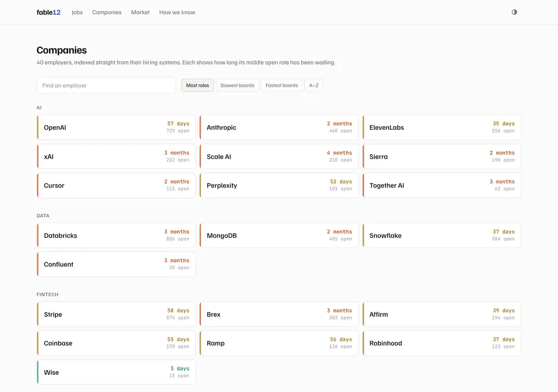558x392 pixels.
Task: Open the Companies nav item
Action: (x=107, y=13)
